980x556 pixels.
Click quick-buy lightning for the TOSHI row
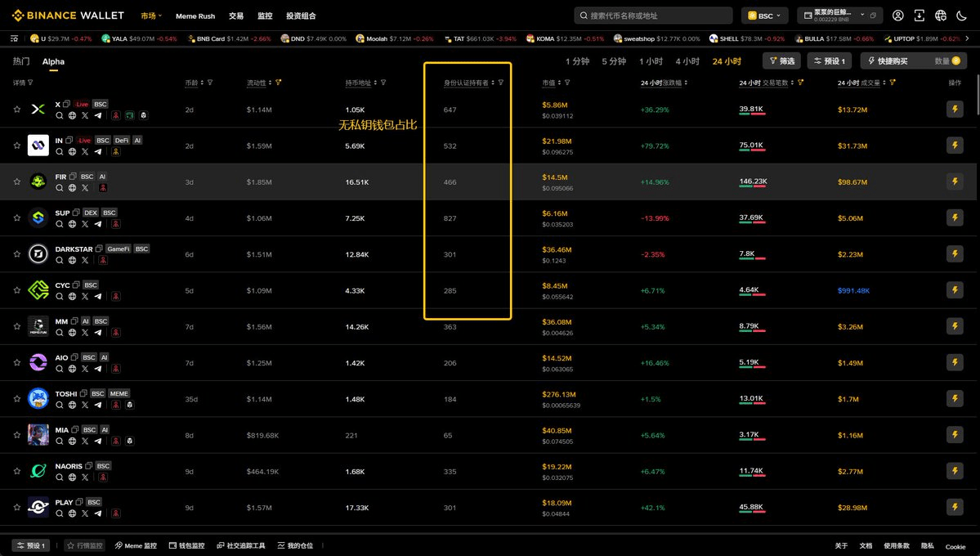click(x=955, y=399)
